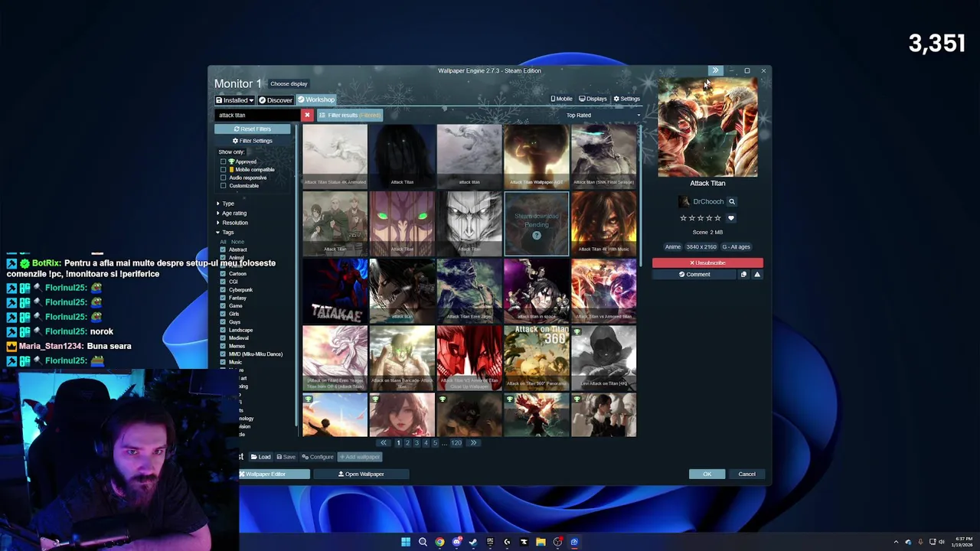Enable the Approved filter checkbox
Viewport: 980px width, 551px height.
click(x=224, y=161)
